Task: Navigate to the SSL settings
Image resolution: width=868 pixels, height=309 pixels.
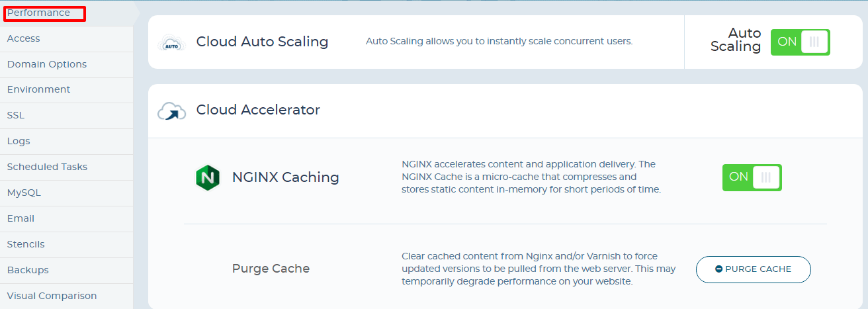Action: 16,115
